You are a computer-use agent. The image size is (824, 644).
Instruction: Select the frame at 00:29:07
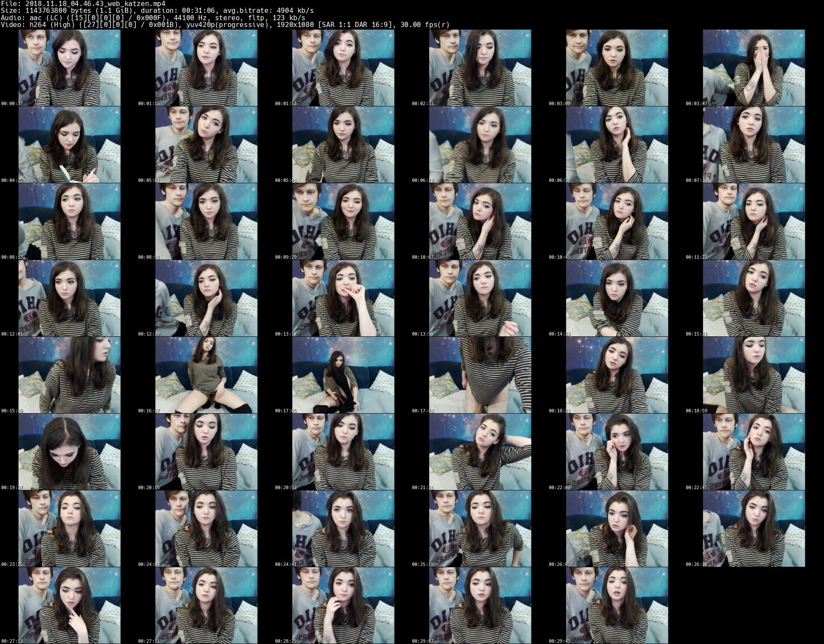pos(480,605)
